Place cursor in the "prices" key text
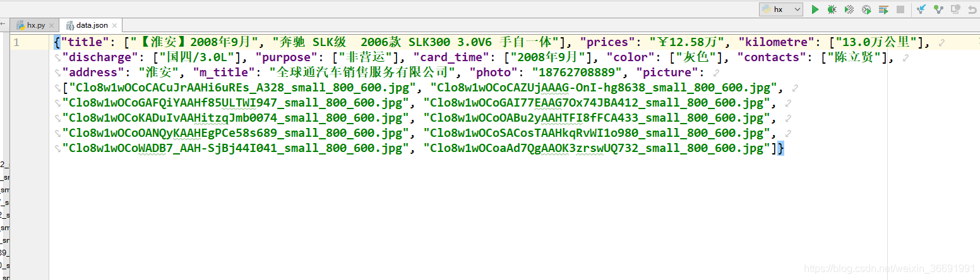This screenshot has width=980, height=280. (609, 42)
